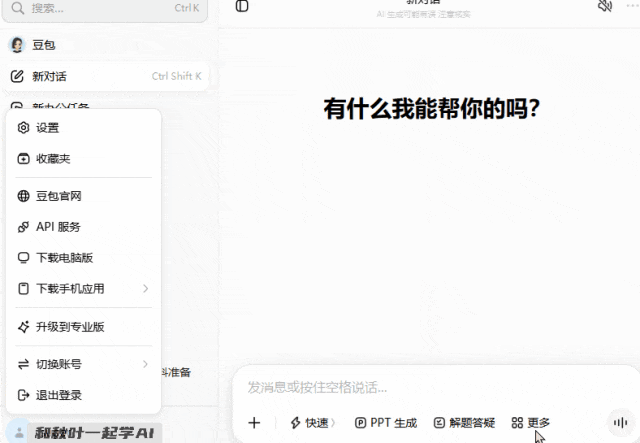Select the 解题答疑 tool
The height and width of the screenshot is (443, 640).
click(464, 423)
